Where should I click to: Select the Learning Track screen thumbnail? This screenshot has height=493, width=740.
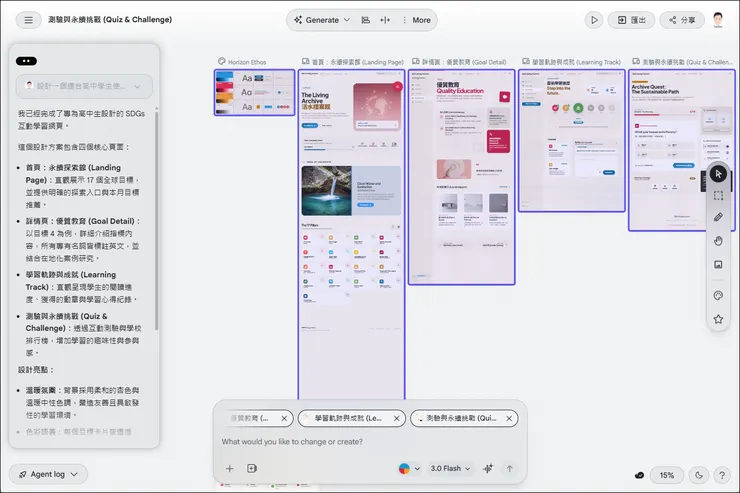(572, 141)
